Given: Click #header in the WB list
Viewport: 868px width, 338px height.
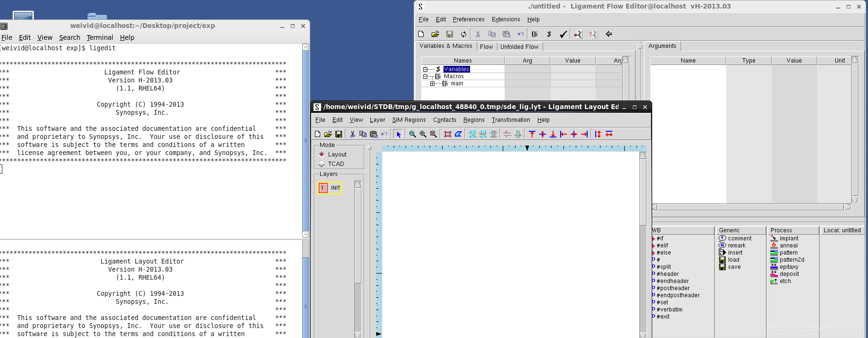Looking at the screenshot, I should coord(667,274).
